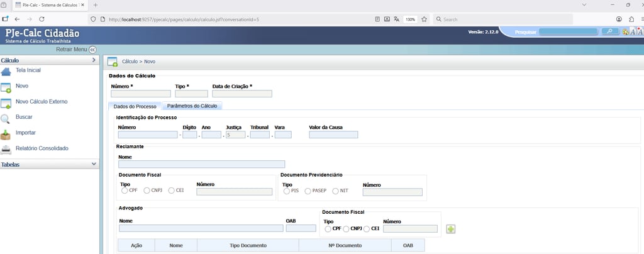The image size is (644, 254).
Task: Open the Relatório Consolidado printer icon
Action: click(6, 150)
